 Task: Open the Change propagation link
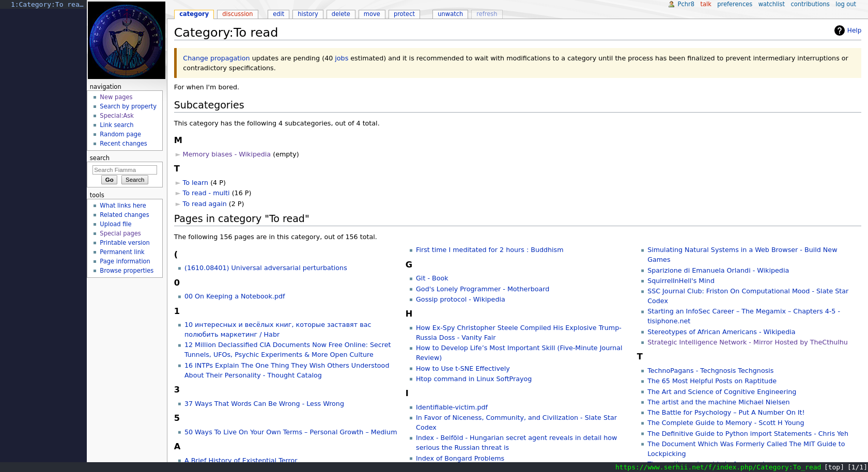pyautogui.click(x=216, y=58)
